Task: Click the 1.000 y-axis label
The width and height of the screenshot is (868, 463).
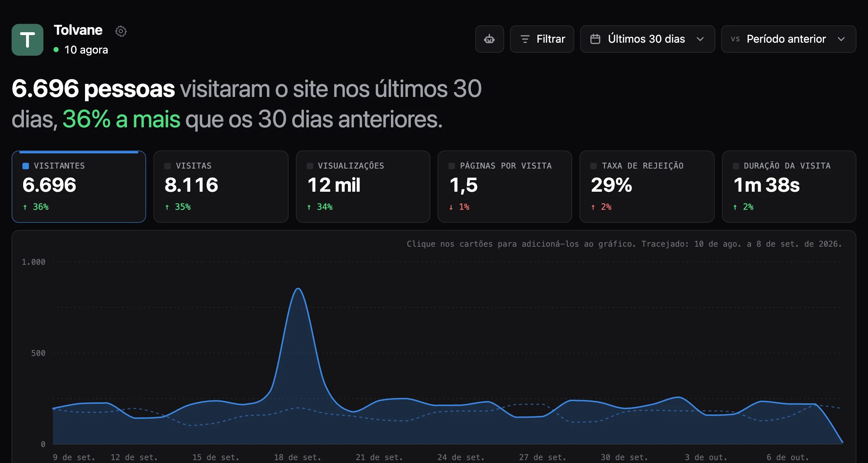Action: click(x=34, y=262)
